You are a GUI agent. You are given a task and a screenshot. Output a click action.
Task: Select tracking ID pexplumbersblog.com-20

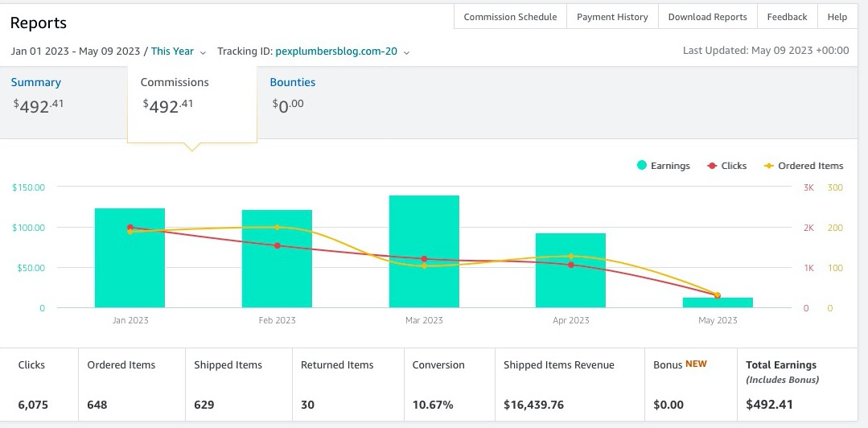[x=336, y=51]
